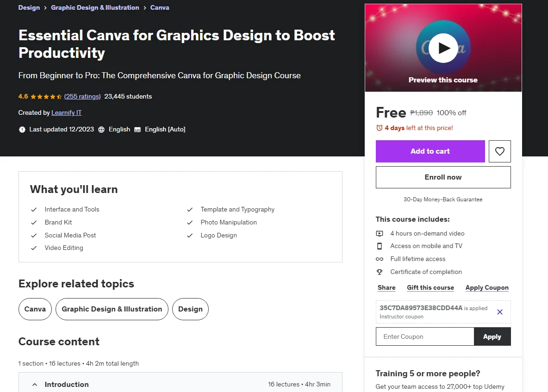
Task: Click the star rating icons
Action: point(46,97)
